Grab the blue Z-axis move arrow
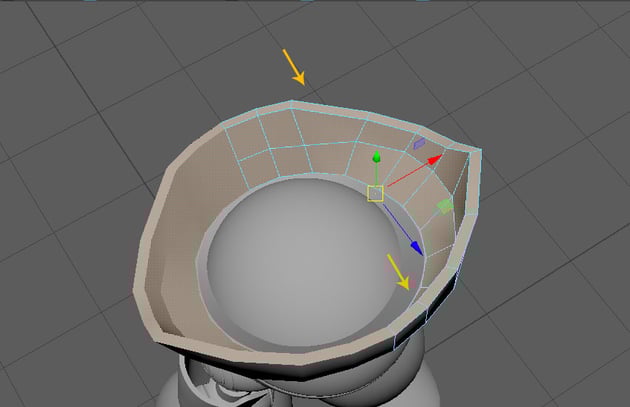Viewport: 630px width, 407px height. click(x=417, y=248)
